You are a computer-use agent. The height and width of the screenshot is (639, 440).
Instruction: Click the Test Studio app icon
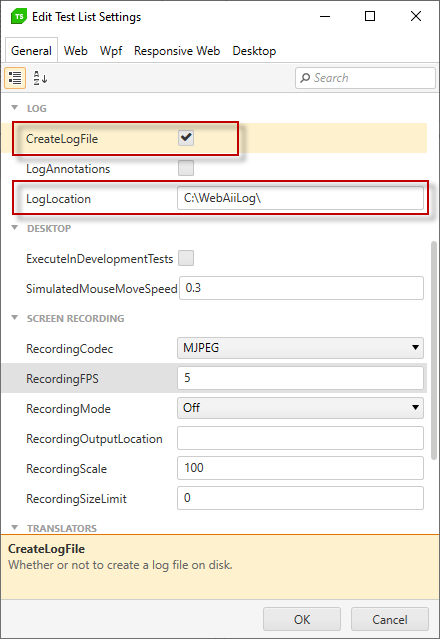[x=18, y=17]
